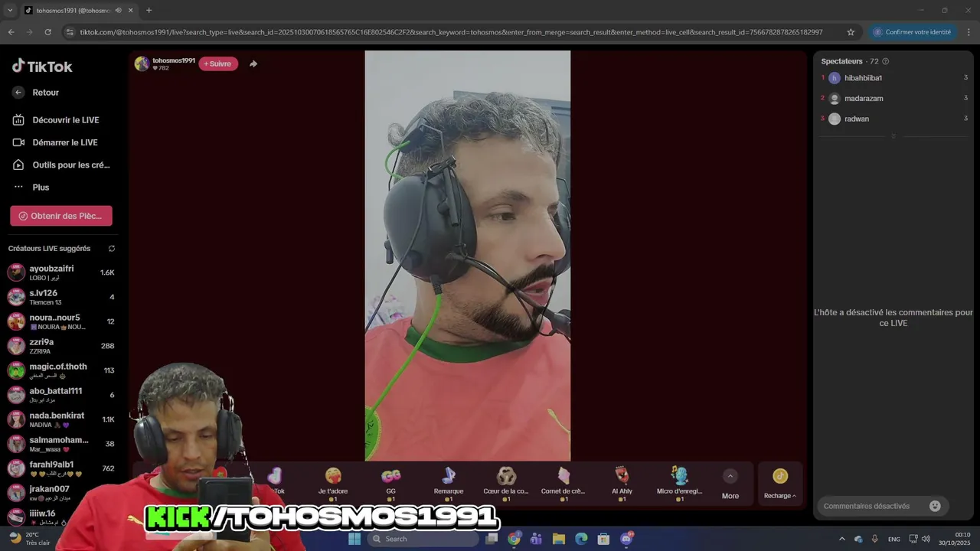
Task: Refresh the suggested LIVE creators list
Action: tap(112, 249)
